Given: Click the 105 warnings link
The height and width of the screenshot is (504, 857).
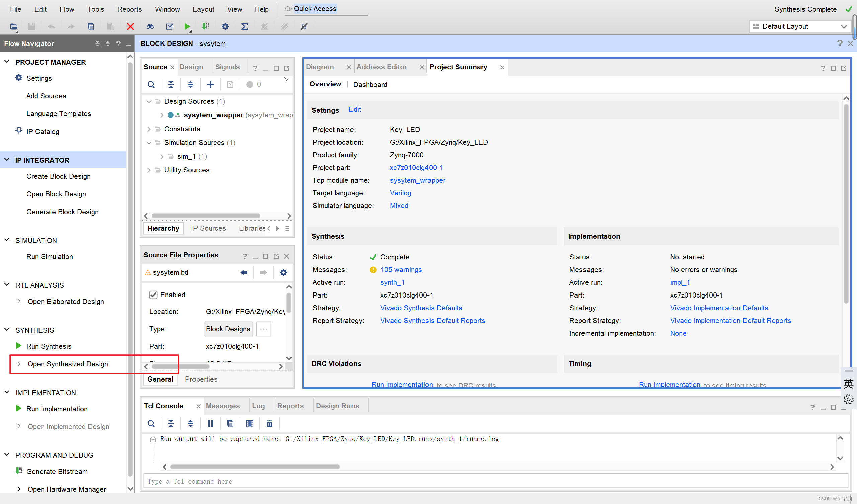Looking at the screenshot, I should coord(401,270).
